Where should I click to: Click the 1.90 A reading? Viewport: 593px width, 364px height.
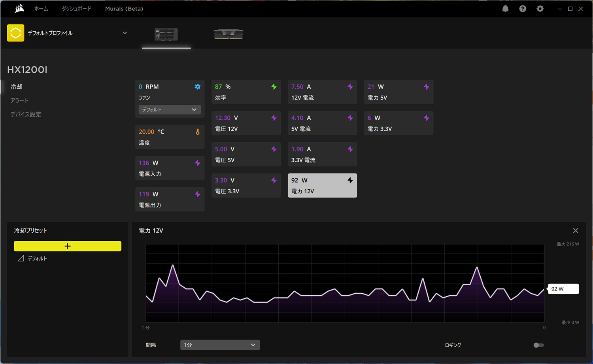coord(301,149)
